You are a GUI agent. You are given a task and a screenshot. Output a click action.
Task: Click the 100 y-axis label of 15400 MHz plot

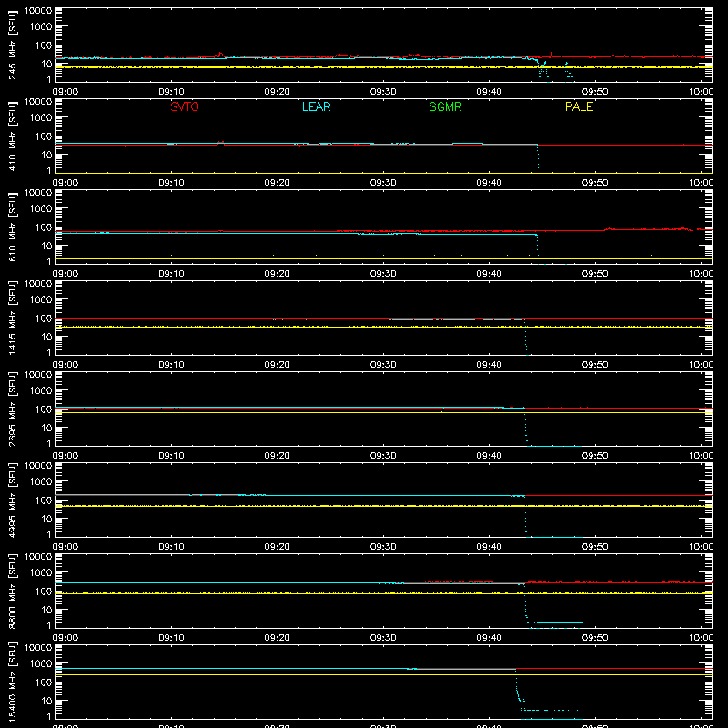click(45, 682)
